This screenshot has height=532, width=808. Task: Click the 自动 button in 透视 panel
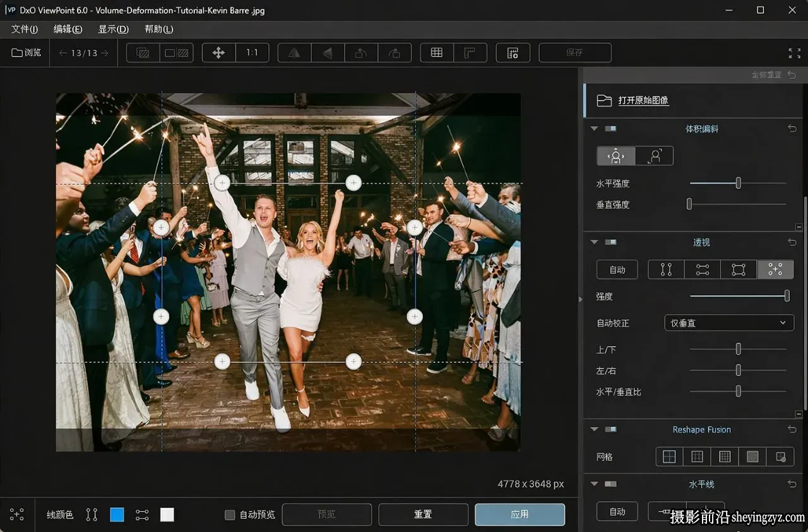pos(617,269)
